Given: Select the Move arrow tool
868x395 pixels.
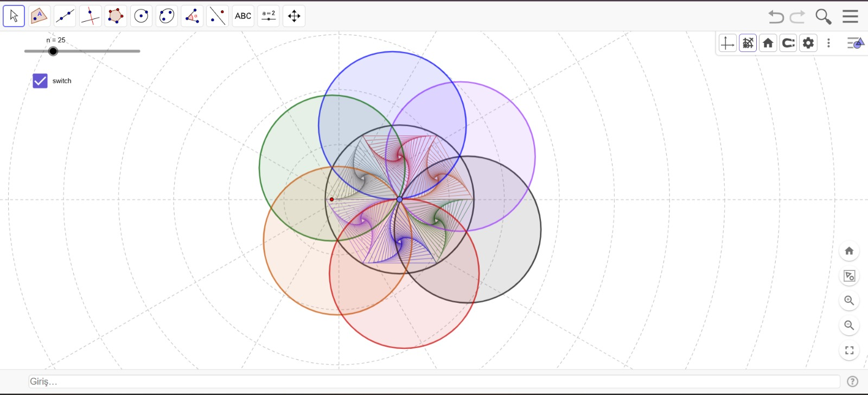Looking at the screenshot, I should 14,16.
